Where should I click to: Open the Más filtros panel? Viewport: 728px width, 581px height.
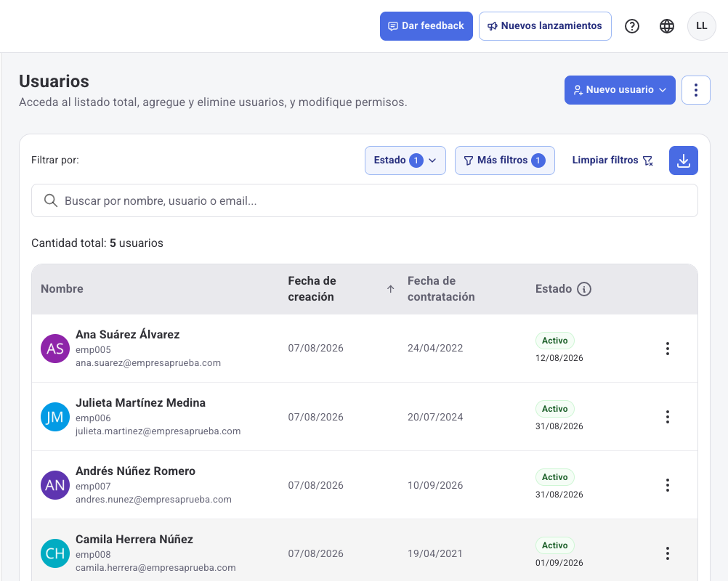505,161
